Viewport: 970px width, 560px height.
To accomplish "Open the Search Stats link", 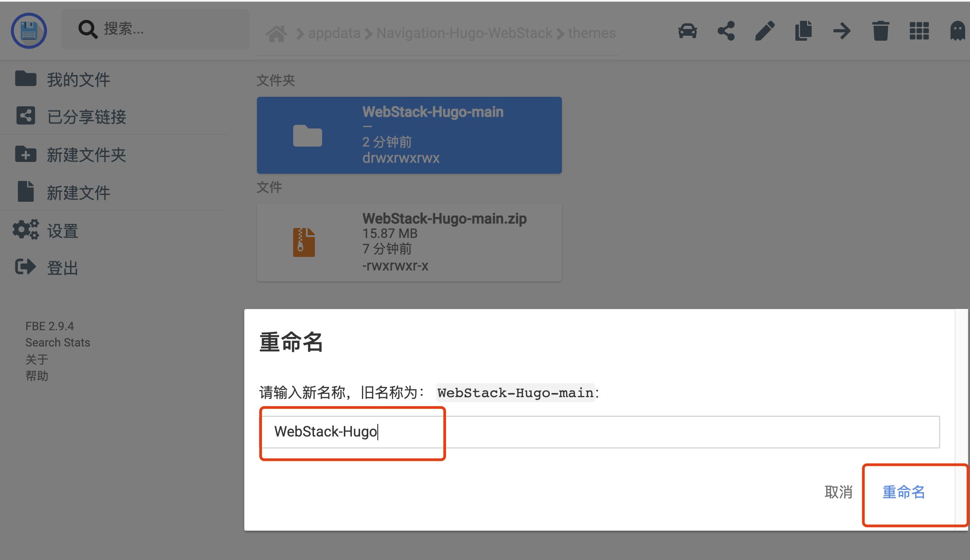I will tap(57, 342).
